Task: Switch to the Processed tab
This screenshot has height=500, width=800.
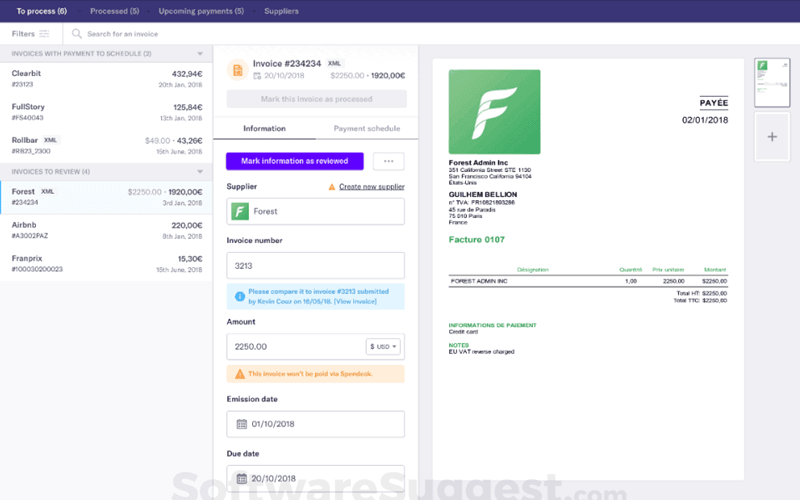Action: pyautogui.click(x=115, y=11)
